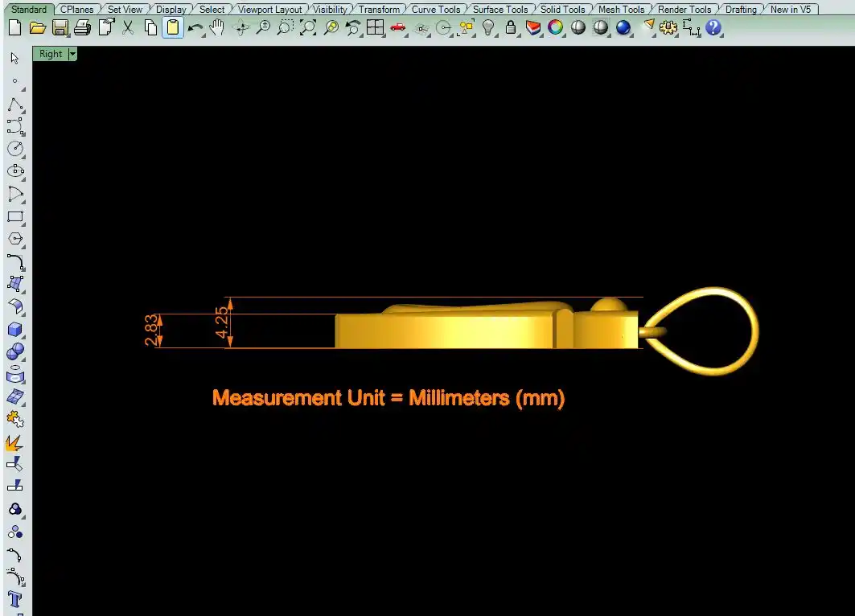Select the Rectangle drawing tool
Screen dimensions: 855x616
(x=14, y=216)
